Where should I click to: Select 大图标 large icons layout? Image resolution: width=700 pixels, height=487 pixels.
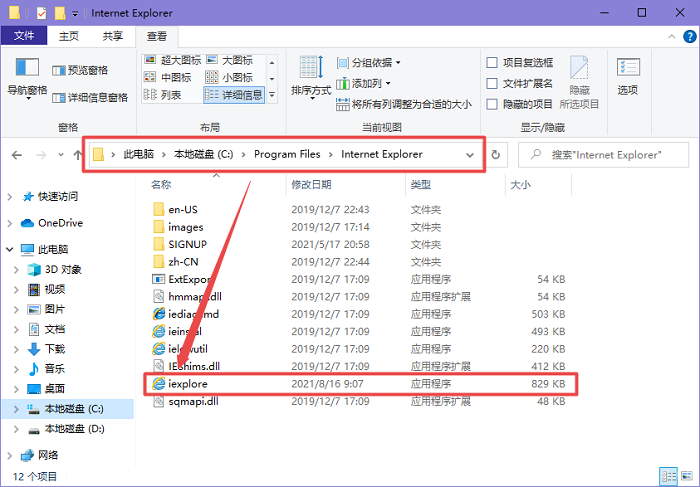[230, 60]
